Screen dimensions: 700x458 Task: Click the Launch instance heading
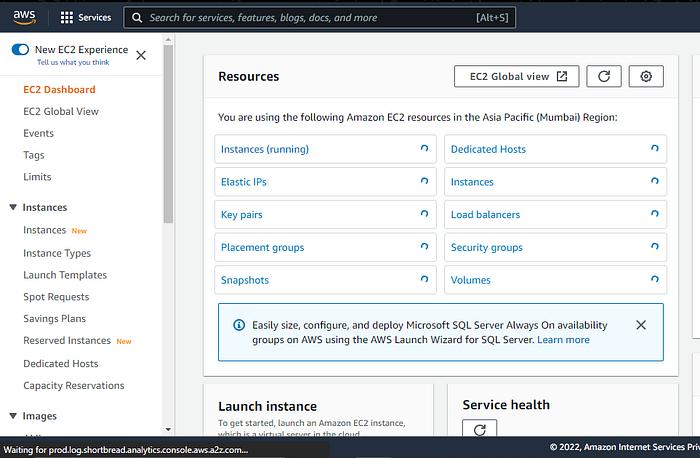tap(267, 406)
